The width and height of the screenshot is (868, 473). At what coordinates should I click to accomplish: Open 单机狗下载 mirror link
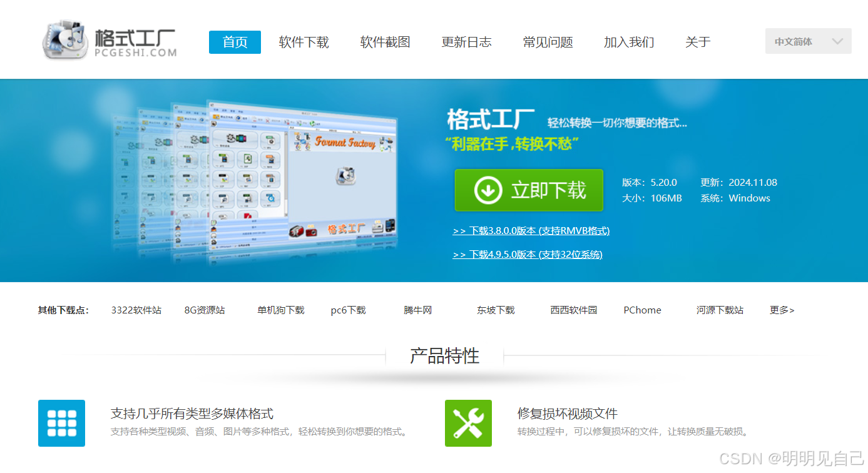(281, 310)
